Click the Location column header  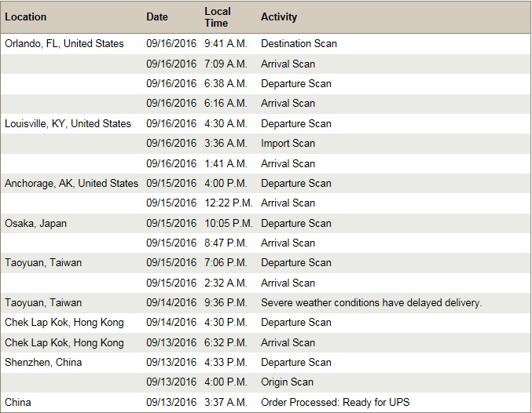pos(25,17)
